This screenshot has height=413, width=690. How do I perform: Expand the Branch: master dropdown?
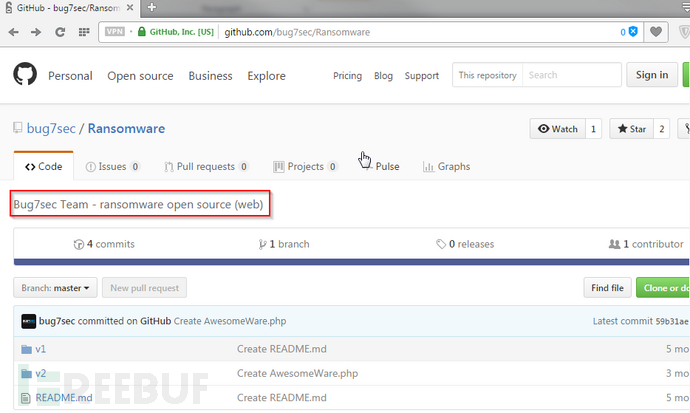tap(55, 288)
